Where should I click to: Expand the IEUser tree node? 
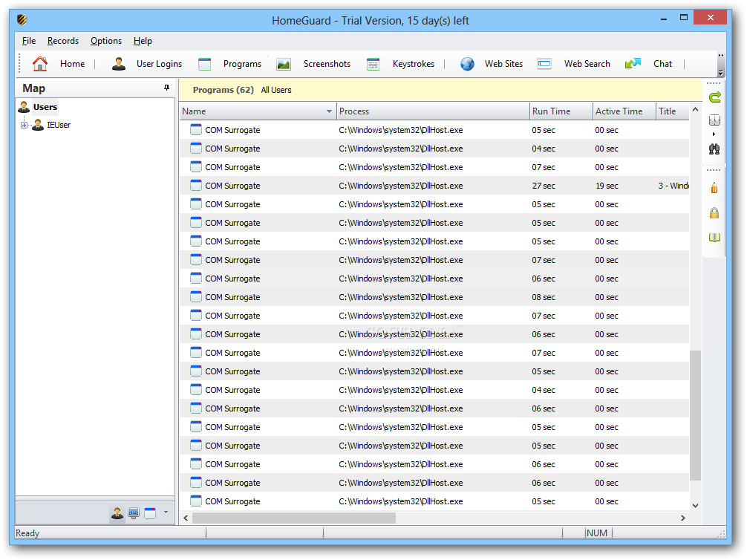[24, 125]
